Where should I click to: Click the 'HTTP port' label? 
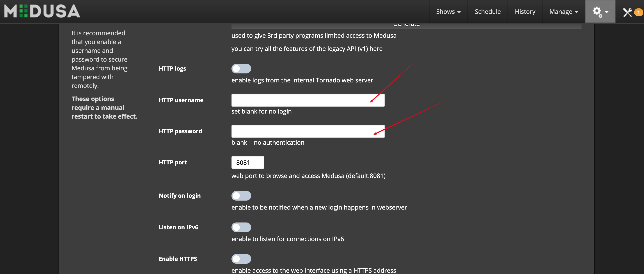[x=173, y=162]
